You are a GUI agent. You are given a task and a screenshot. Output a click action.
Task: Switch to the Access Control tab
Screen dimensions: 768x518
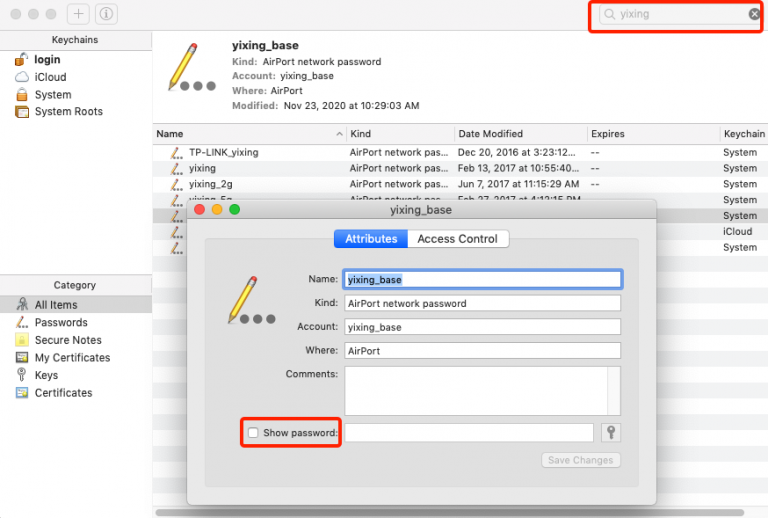(457, 239)
